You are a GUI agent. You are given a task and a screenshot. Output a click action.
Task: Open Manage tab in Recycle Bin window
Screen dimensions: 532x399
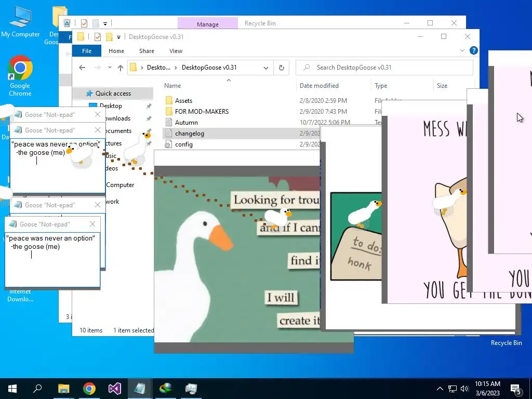pos(208,24)
